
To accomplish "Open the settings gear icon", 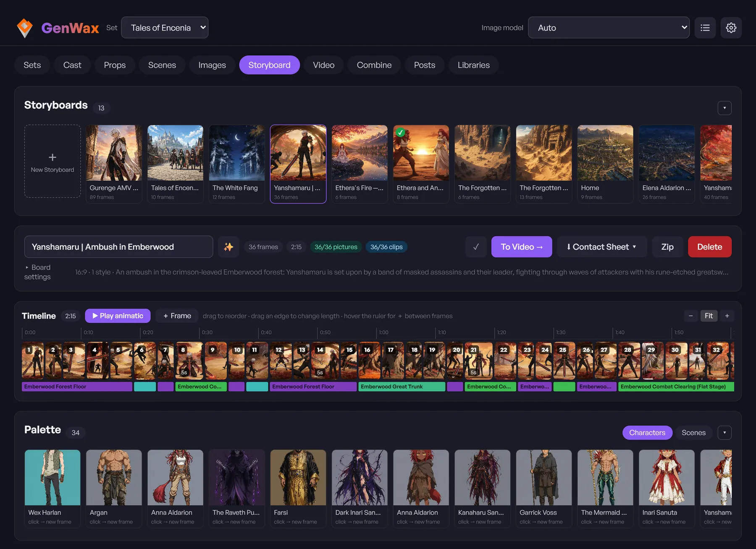I will (731, 28).
